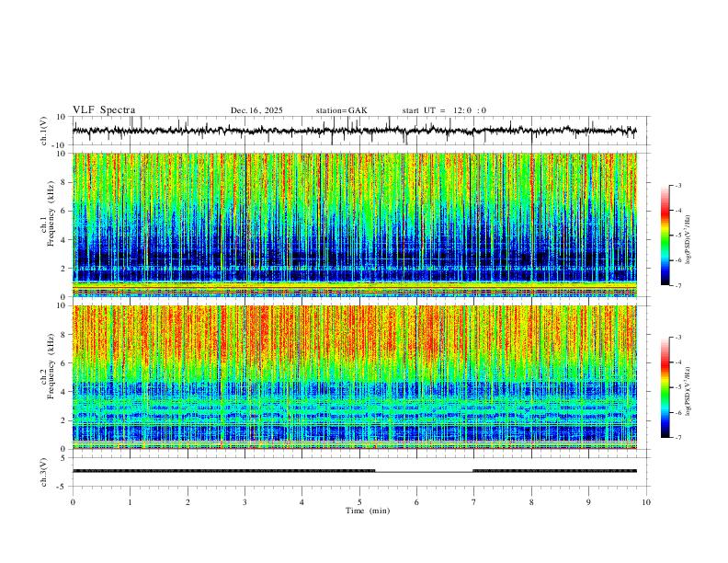Click the thin gap in the ch.3 trace

(x=424, y=472)
